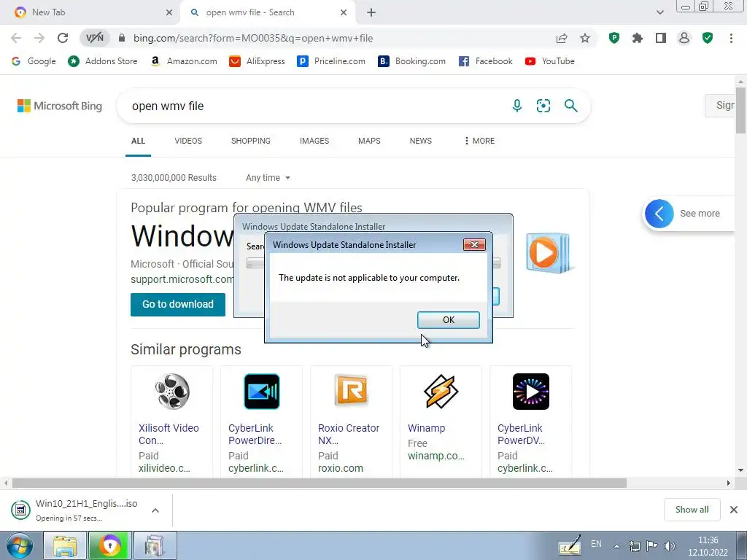Open Bing visual search camera

543,106
